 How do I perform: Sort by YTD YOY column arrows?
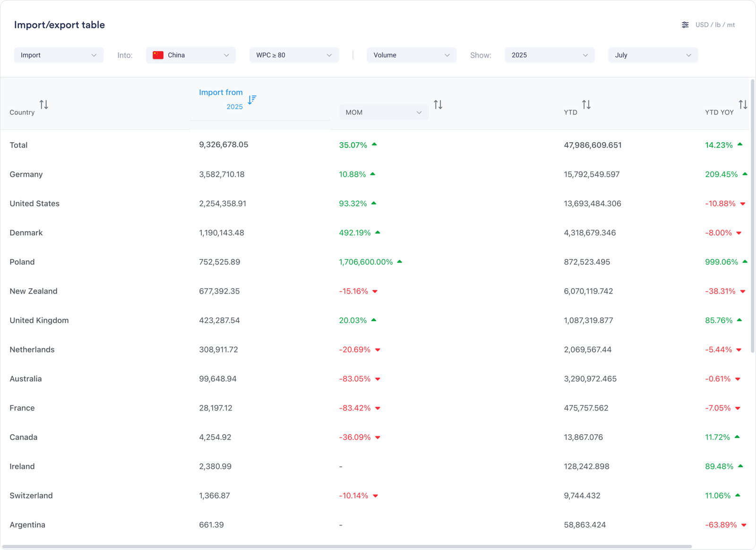(x=743, y=104)
